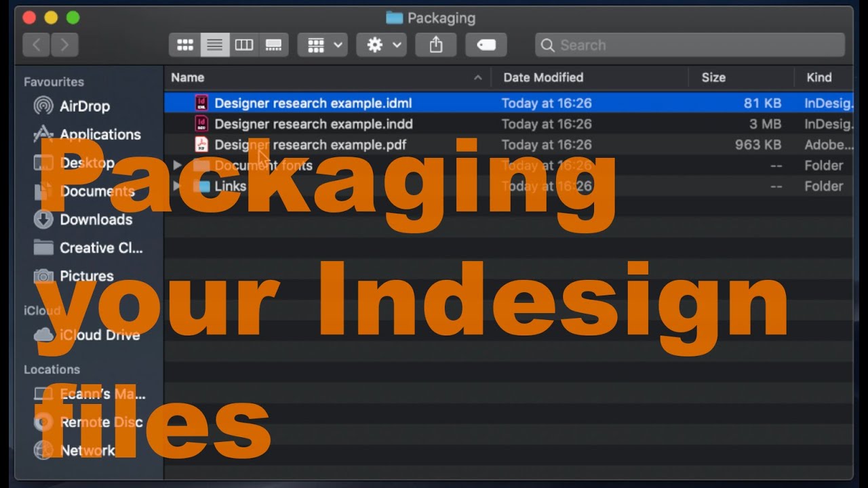Switch to column view
The image size is (868, 488).
pyautogui.click(x=244, y=45)
